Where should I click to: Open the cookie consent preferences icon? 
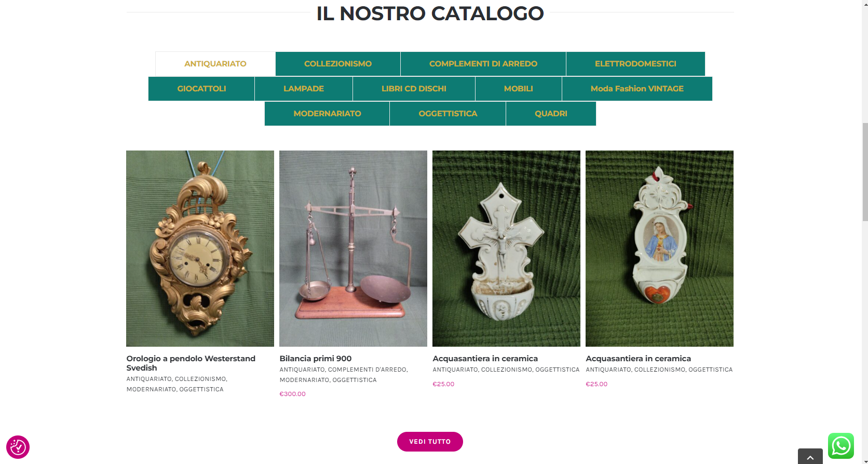click(x=18, y=447)
